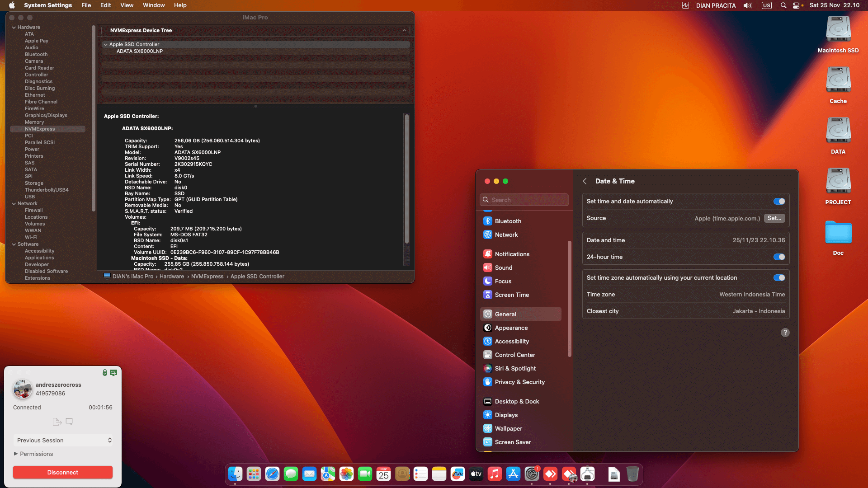Select Graphics/Displays in the Hardware list
Viewport: 868px width, 488px height.
click(46, 116)
